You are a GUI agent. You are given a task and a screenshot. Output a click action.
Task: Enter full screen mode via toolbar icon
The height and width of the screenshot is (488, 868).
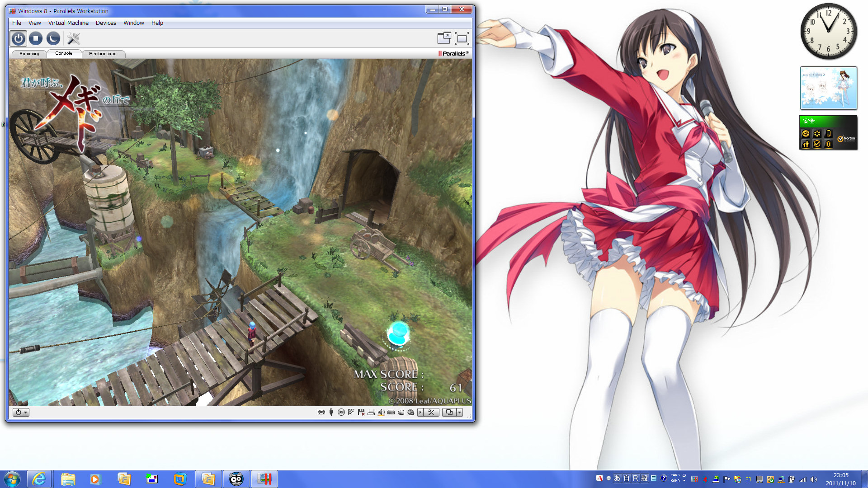(462, 38)
